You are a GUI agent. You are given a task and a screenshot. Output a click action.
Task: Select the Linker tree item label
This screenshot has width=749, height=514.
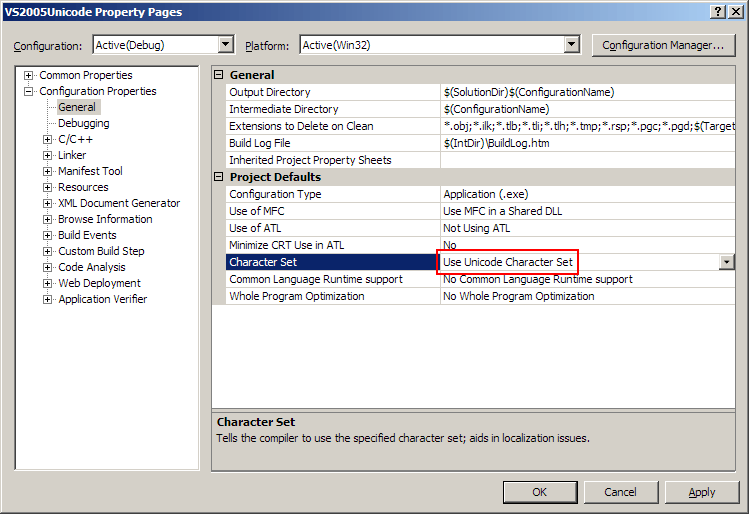point(72,155)
